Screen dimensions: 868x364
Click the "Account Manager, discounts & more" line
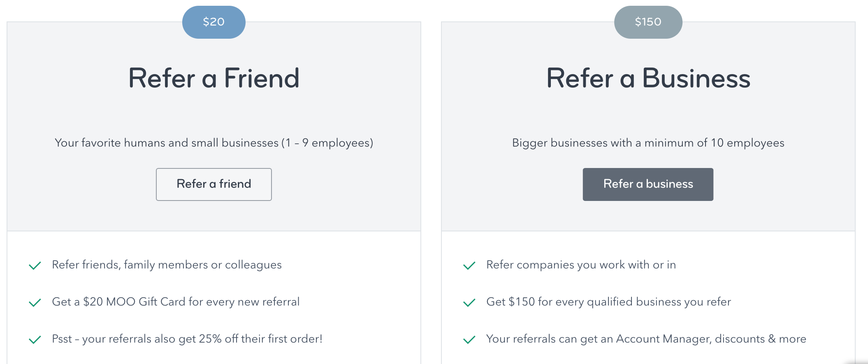(x=646, y=339)
